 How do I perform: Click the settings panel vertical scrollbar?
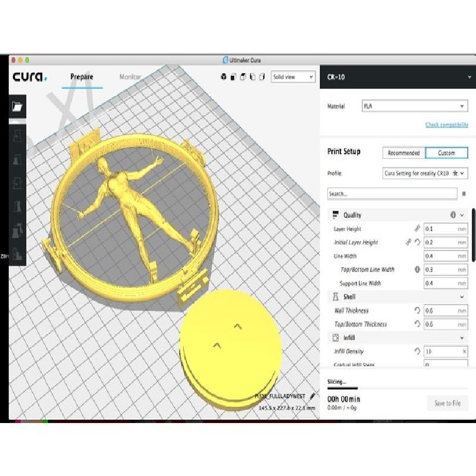pyautogui.click(x=474, y=234)
